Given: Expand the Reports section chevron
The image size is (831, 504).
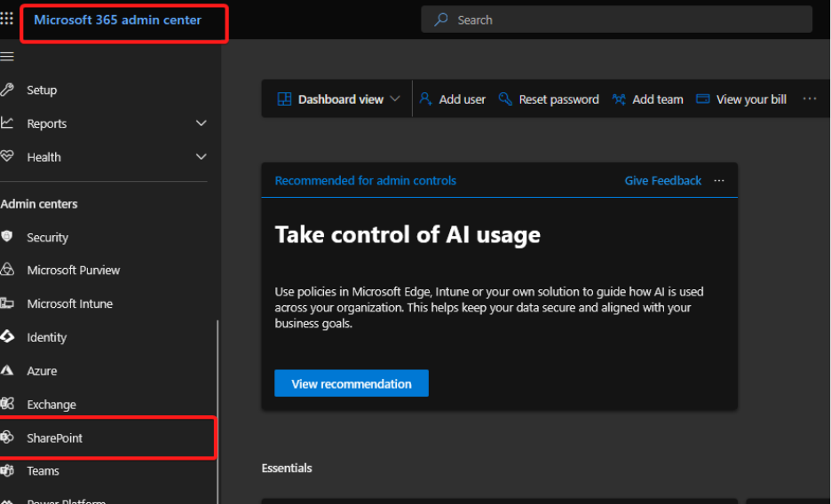Looking at the screenshot, I should [x=201, y=123].
